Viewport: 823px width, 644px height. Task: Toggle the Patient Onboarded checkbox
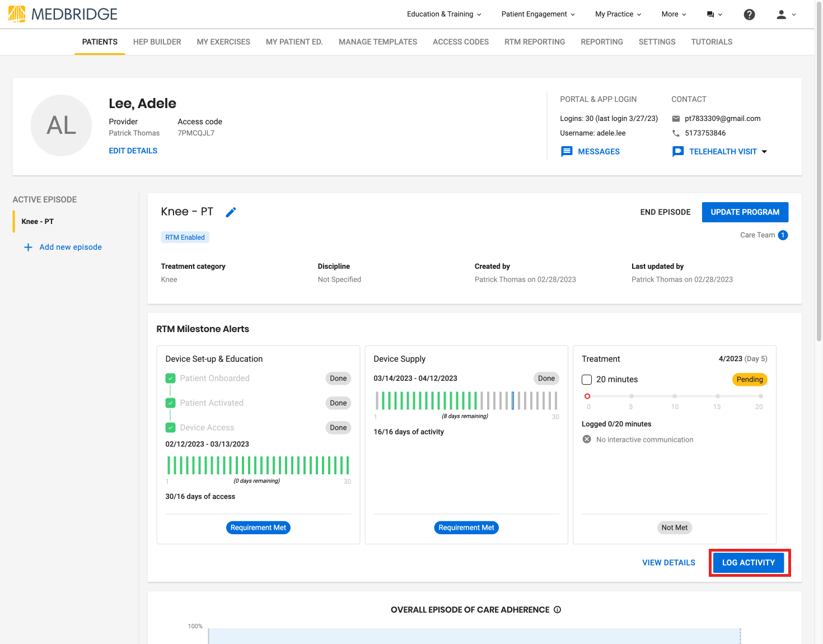(171, 379)
